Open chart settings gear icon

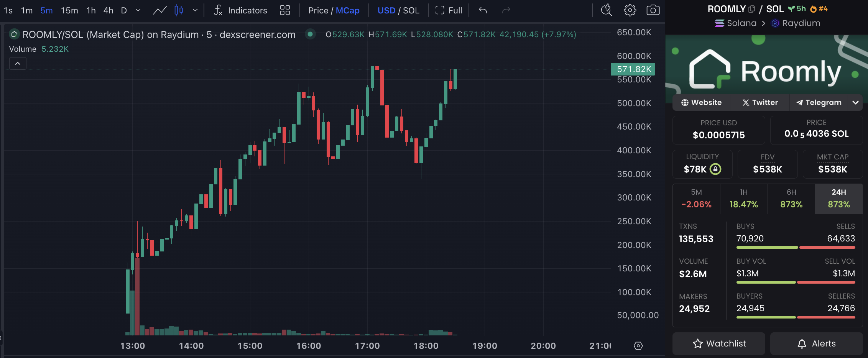pos(630,10)
